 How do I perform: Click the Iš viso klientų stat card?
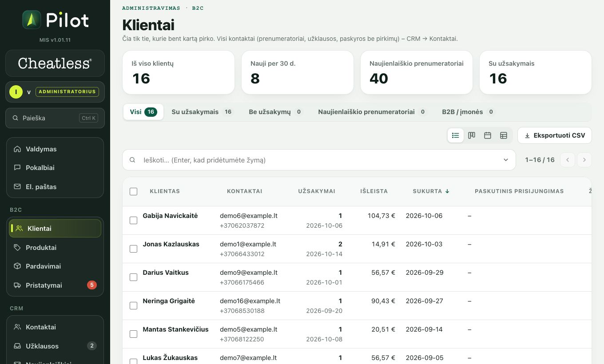(179, 72)
